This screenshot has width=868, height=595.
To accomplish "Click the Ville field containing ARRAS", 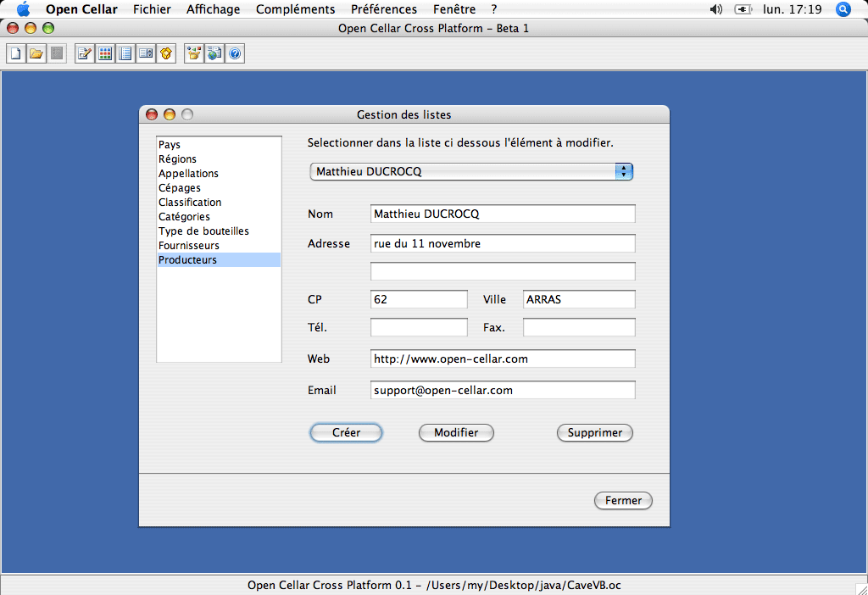I will click(579, 299).
